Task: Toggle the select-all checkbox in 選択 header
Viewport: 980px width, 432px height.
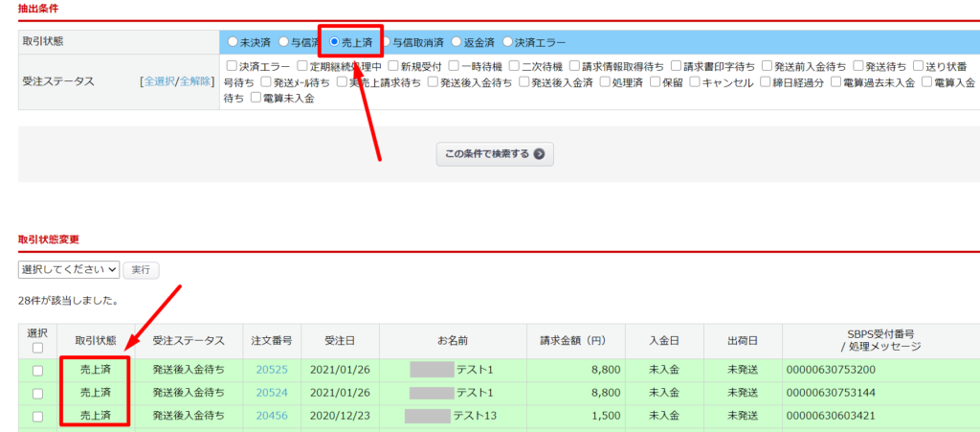Action: pos(37,348)
